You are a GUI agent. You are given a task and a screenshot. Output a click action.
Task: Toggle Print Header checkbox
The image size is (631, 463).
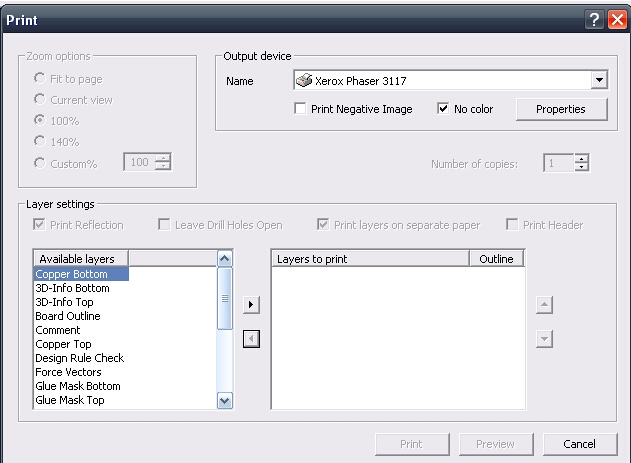coord(512,224)
